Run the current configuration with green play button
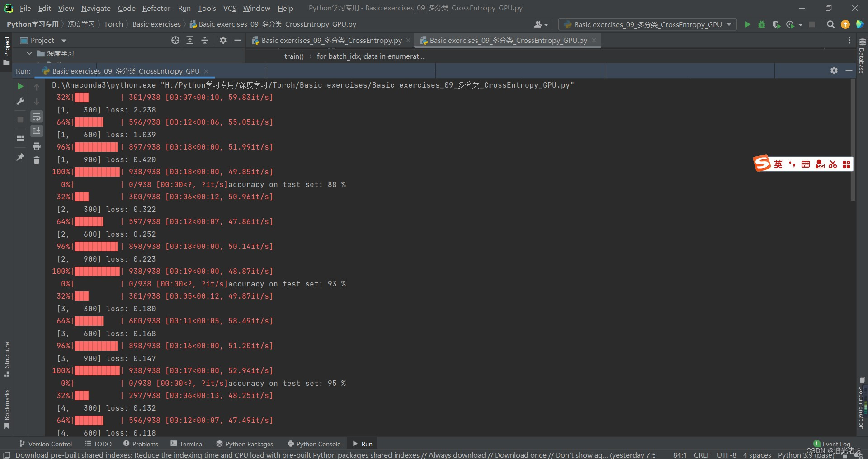This screenshot has width=868, height=459. pyautogui.click(x=747, y=24)
